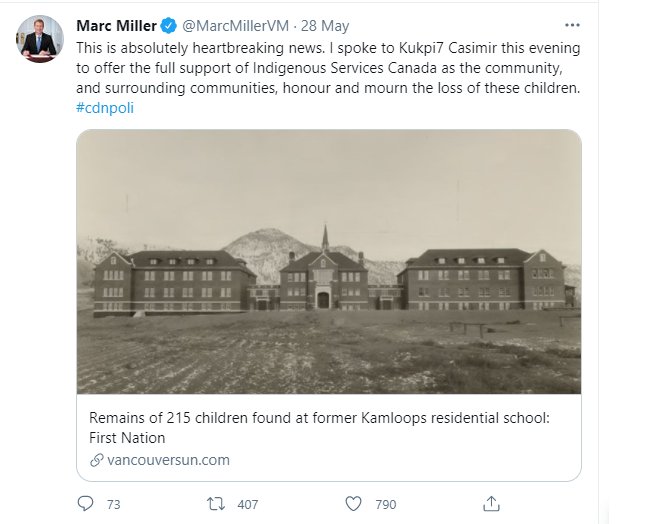Screen dimensions: 652x524
Task: Visit the vancouversun.com source link
Action: tap(168, 460)
